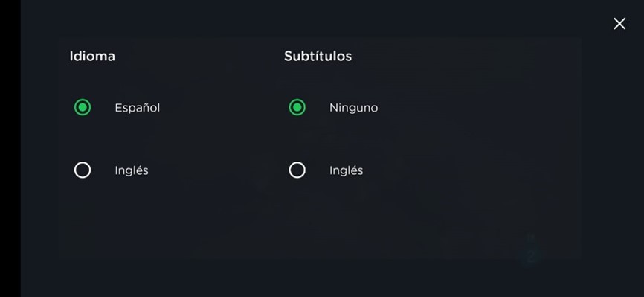The height and width of the screenshot is (297, 644).
Task: Click the empty white circle for Inglés audio
Action: point(83,170)
